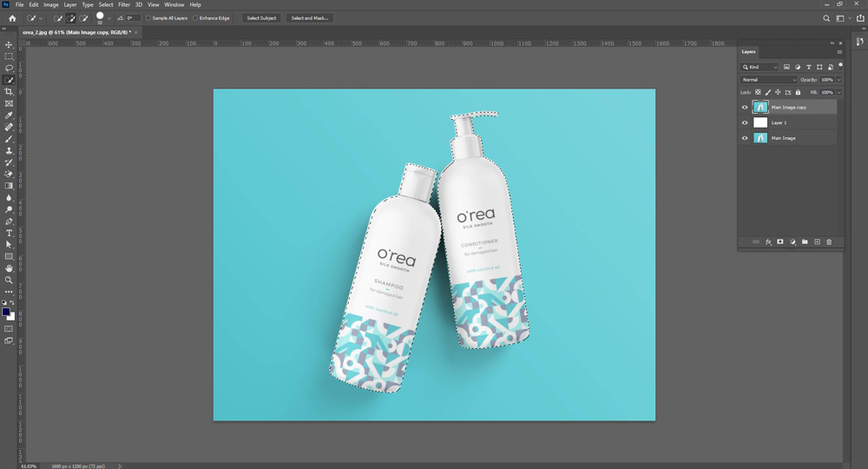Choose Add to Selection brush mode
The height and width of the screenshot is (469, 868).
[x=71, y=18]
